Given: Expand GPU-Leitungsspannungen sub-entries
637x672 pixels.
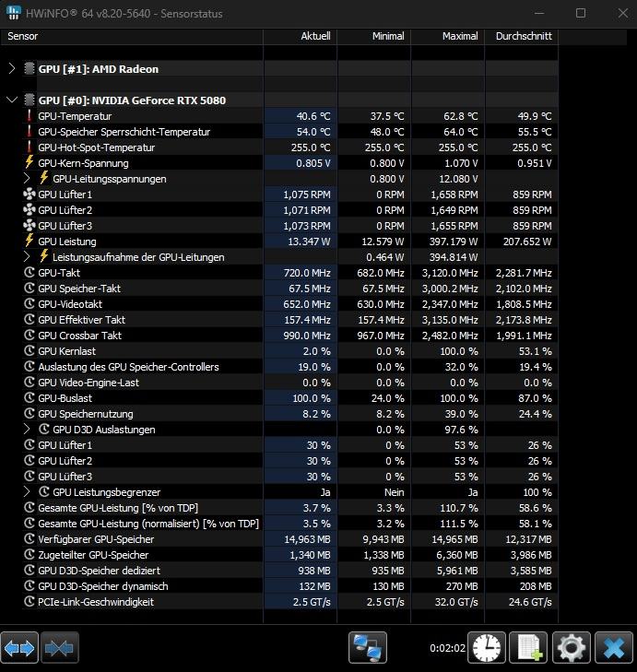Looking at the screenshot, I should pos(27,179).
